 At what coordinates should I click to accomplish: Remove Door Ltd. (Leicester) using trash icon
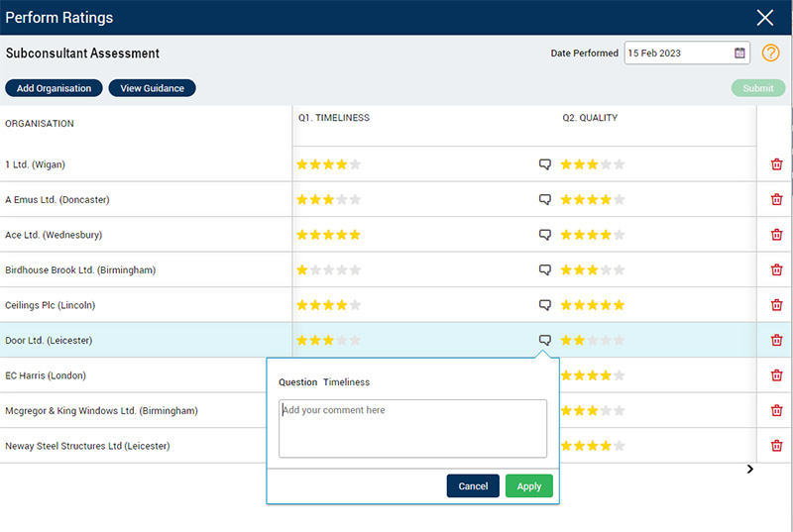click(x=776, y=340)
